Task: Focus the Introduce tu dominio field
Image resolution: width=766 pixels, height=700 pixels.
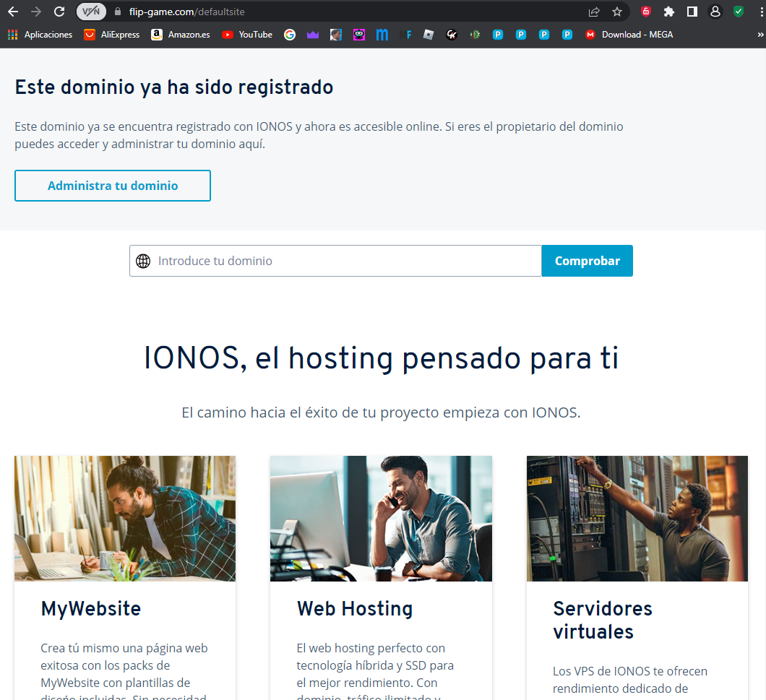Action: click(x=335, y=261)
